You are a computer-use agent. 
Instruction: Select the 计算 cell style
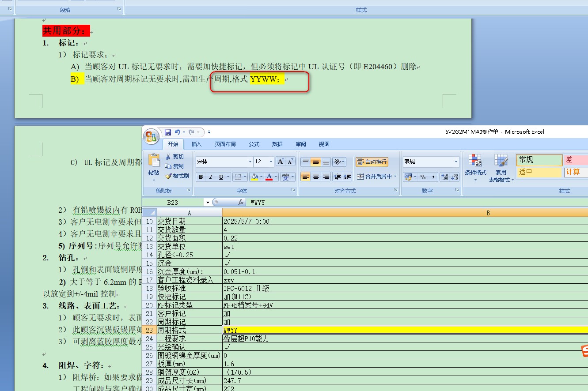[576, 172]
